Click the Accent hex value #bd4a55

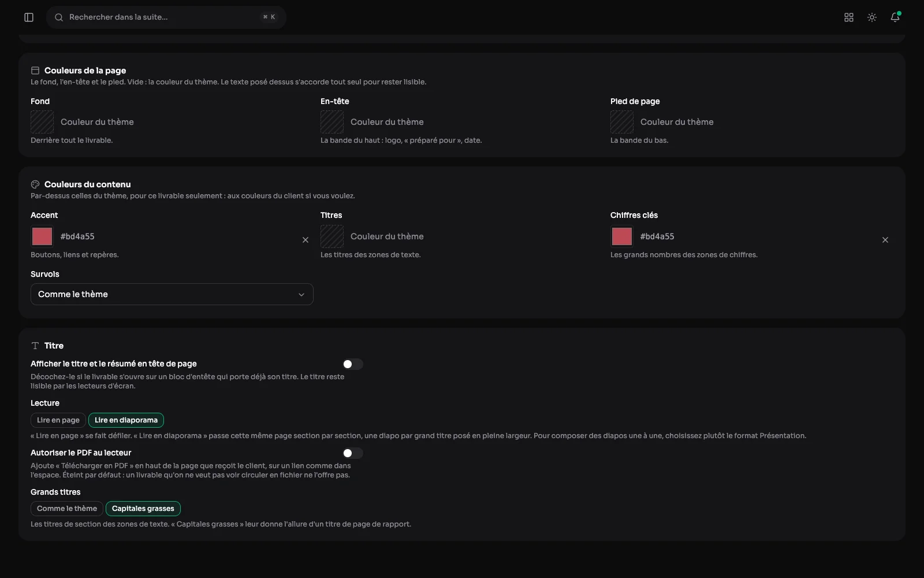77,236
